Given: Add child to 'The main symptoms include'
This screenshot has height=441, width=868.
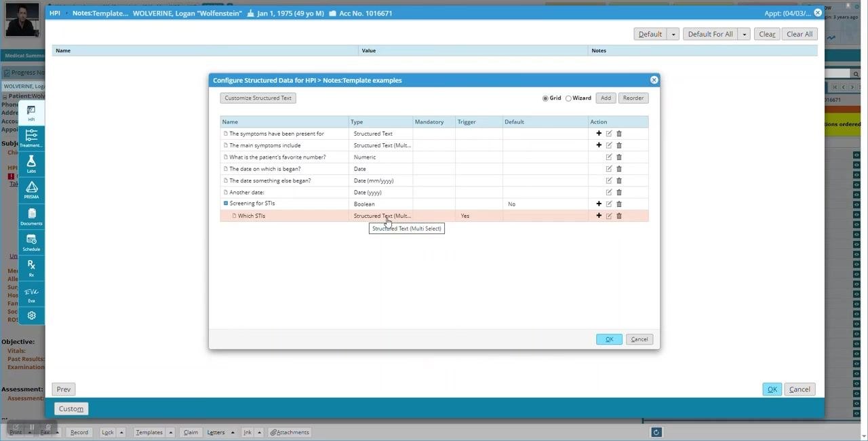Looking at the screenshot, I should [599, 145].
